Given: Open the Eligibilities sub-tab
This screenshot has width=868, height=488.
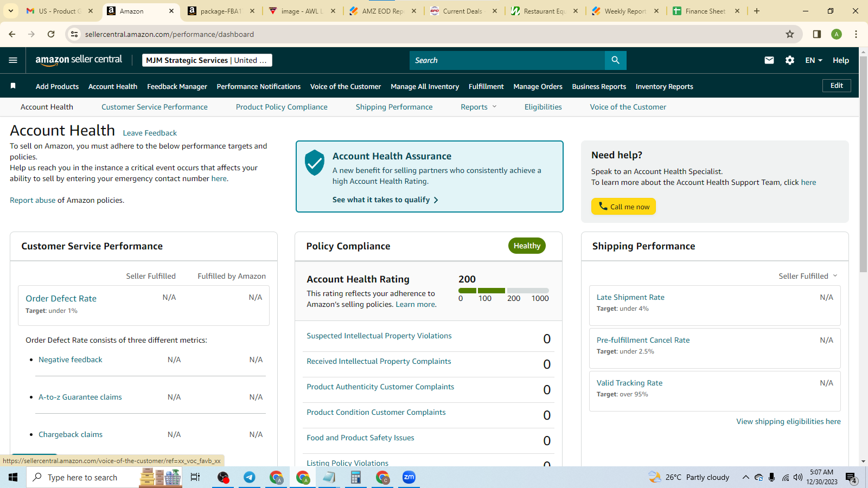Looking at the screenshot, I should coord(543,107).
